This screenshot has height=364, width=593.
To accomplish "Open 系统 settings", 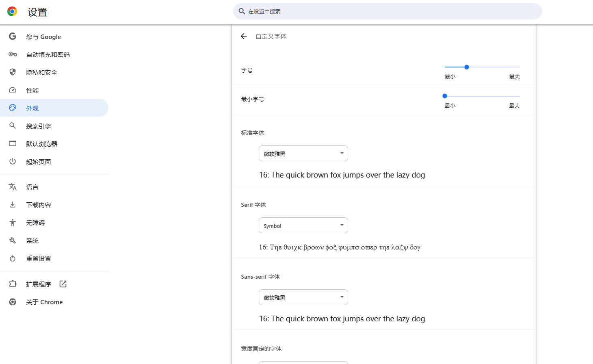I will pos(54,240).
